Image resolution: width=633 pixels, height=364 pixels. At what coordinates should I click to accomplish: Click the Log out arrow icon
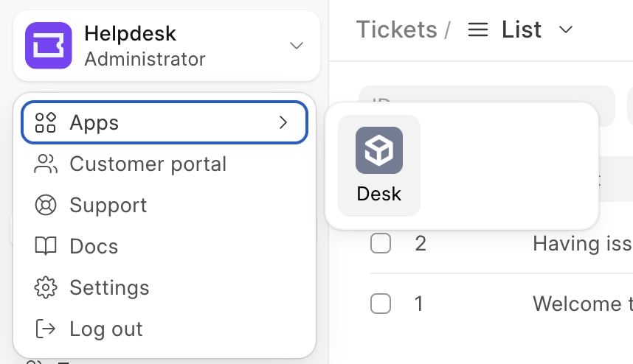pyautogui.click(x=45, y=329)
